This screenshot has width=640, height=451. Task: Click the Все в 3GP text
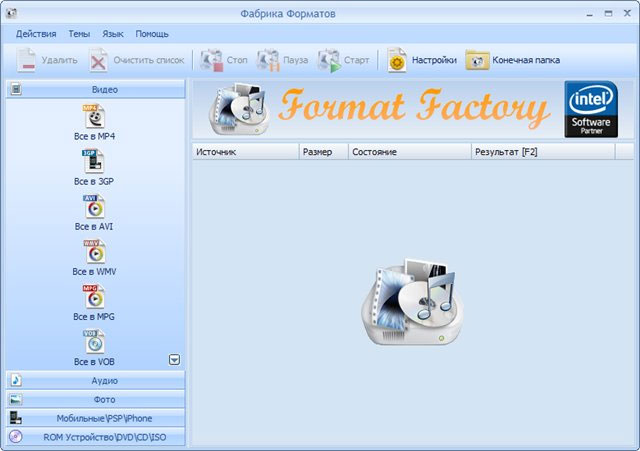coord(94,181)
